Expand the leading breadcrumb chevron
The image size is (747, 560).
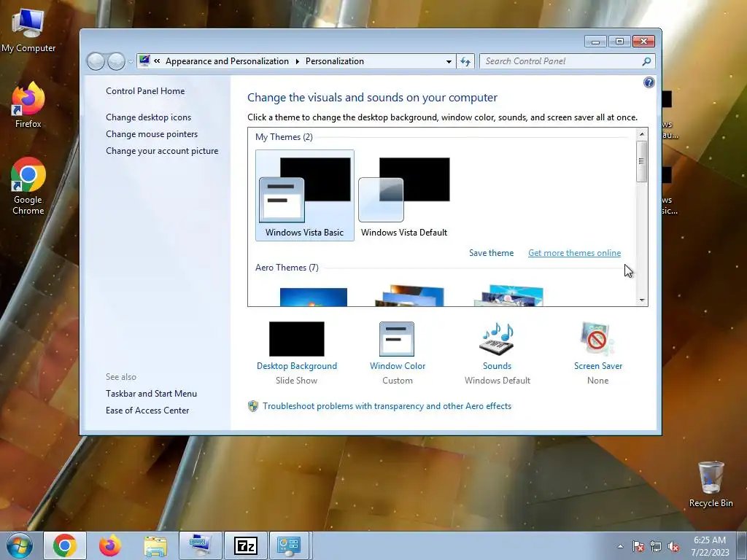pos(157,61)
